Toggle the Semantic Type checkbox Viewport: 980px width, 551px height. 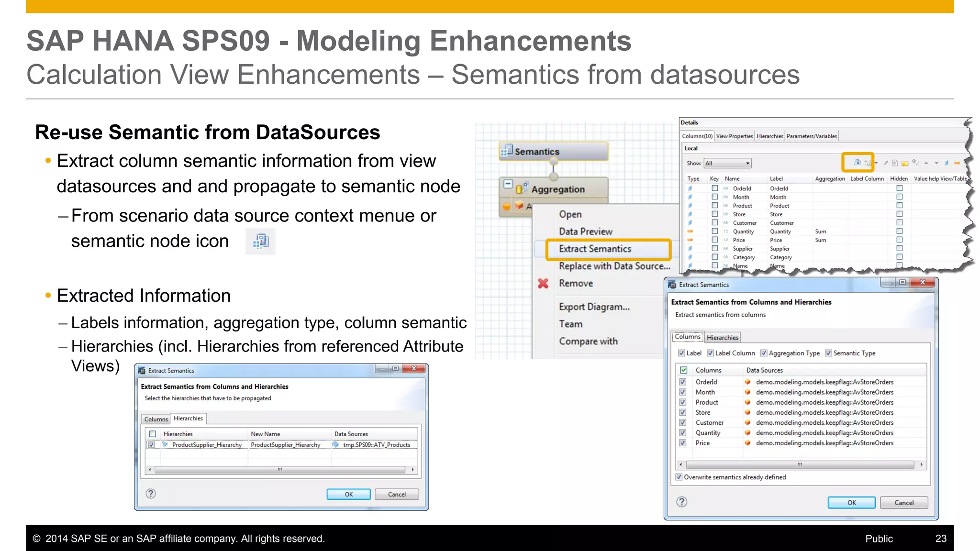click(828, 353)
